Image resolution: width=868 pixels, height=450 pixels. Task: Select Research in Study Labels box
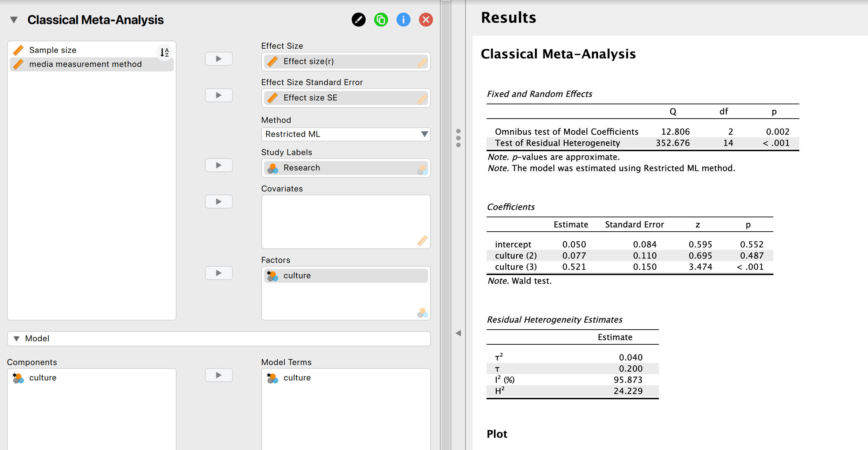click(x=346, y=168)
